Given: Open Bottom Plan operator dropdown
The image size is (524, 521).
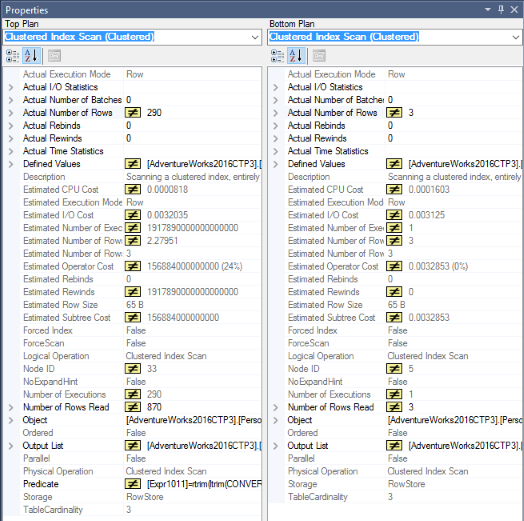Looking at the screenshot, I should click(x=516, y=37).
